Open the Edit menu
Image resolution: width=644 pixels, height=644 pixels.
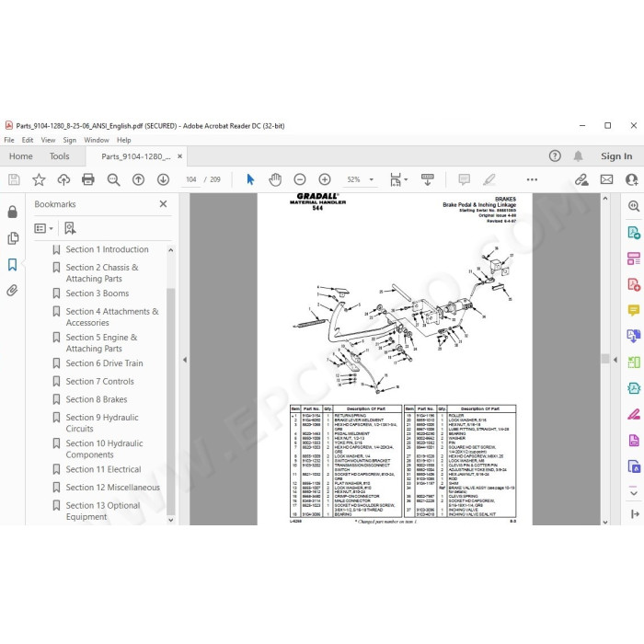click(28, 140)
